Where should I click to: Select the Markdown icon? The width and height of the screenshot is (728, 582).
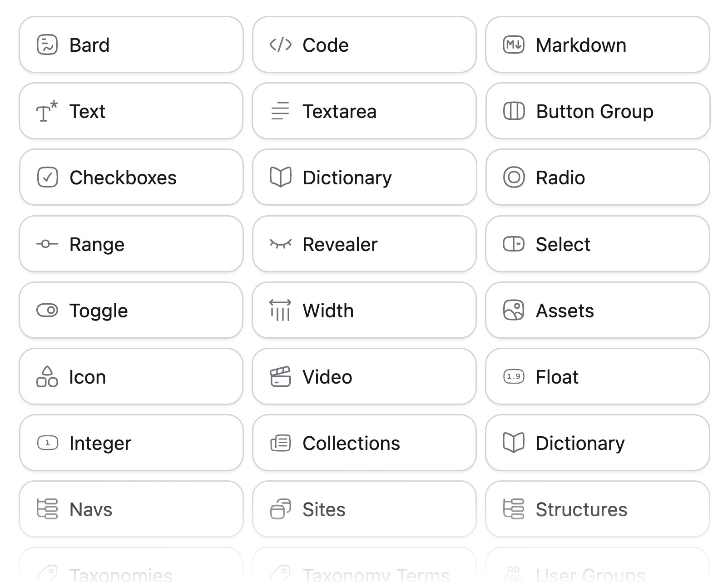click(x=513, y=44)
